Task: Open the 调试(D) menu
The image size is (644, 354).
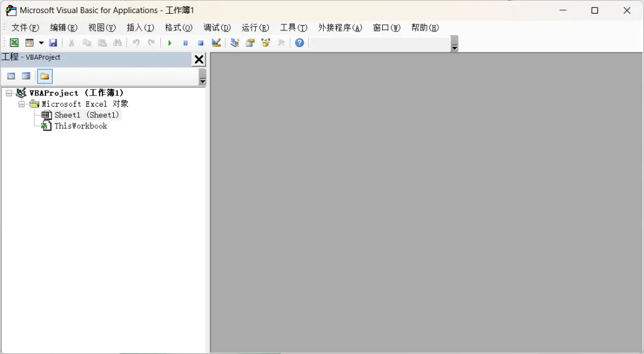Action: click(x=217, y=27)
